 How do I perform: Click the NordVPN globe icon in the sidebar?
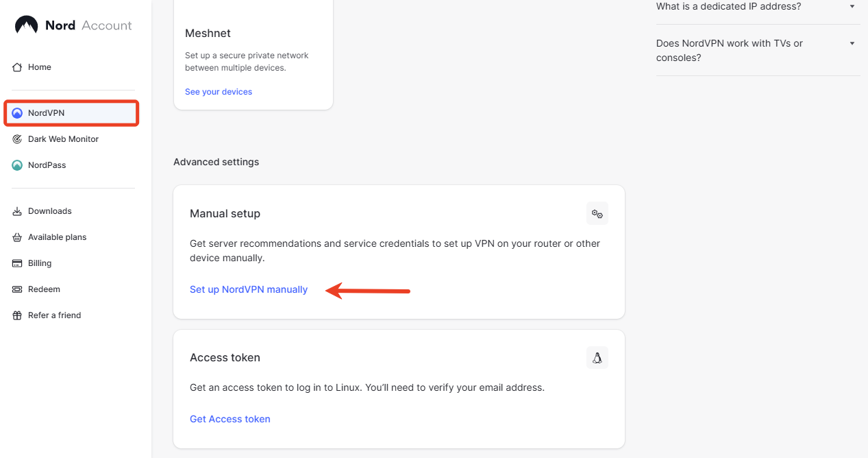click(17, 113)
